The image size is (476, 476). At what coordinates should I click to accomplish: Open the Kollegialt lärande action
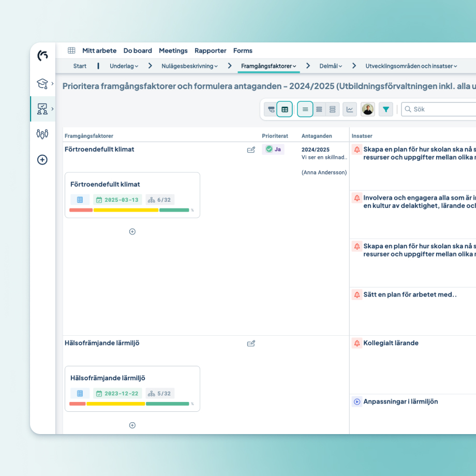[391, 343]
